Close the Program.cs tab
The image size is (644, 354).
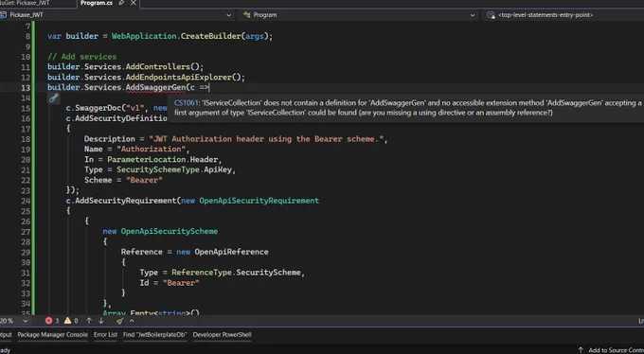click(134, 3)
